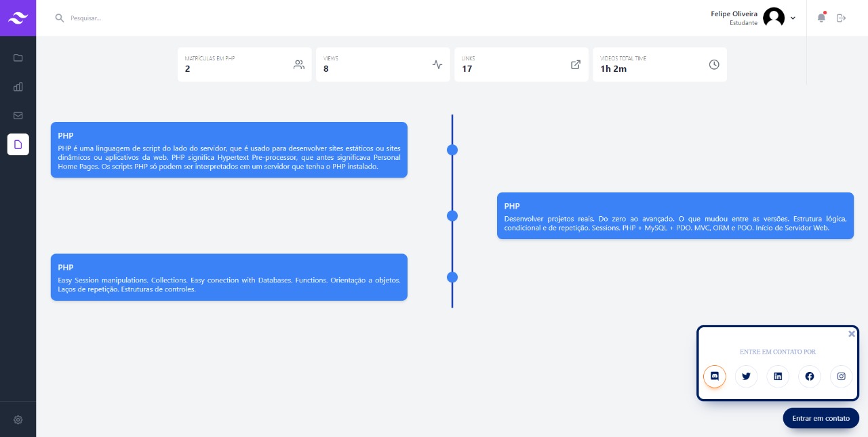Open the messages envelope icon in the sidebar
Screen dimensions: 868x437
click(x=18, y=115)
